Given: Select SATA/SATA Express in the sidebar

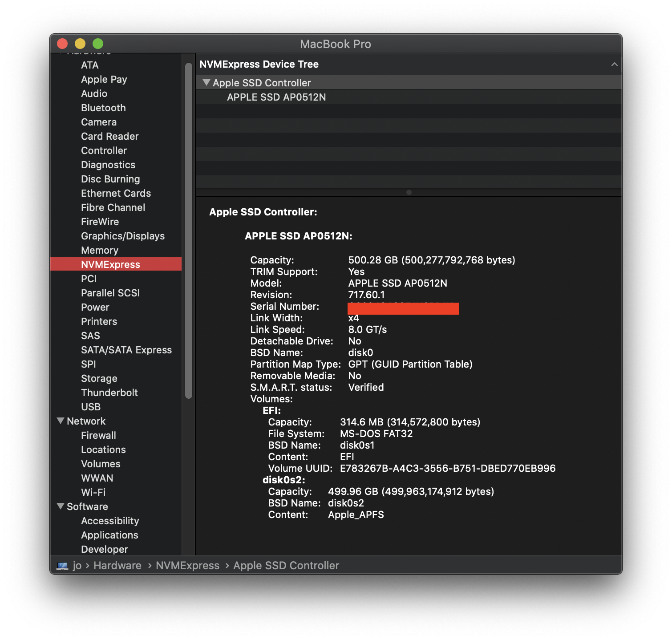Looking at the screenshot, I should [126, 350].
